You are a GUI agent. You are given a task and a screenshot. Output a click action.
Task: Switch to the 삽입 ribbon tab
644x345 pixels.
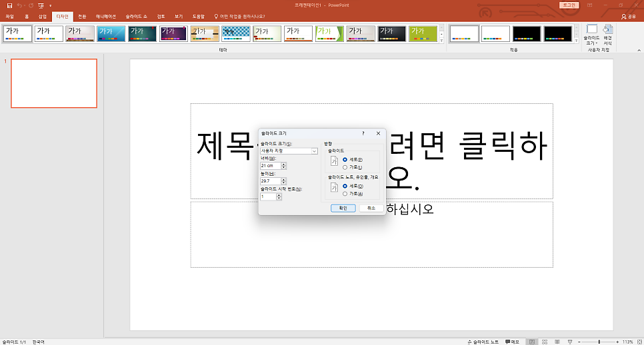43,17
